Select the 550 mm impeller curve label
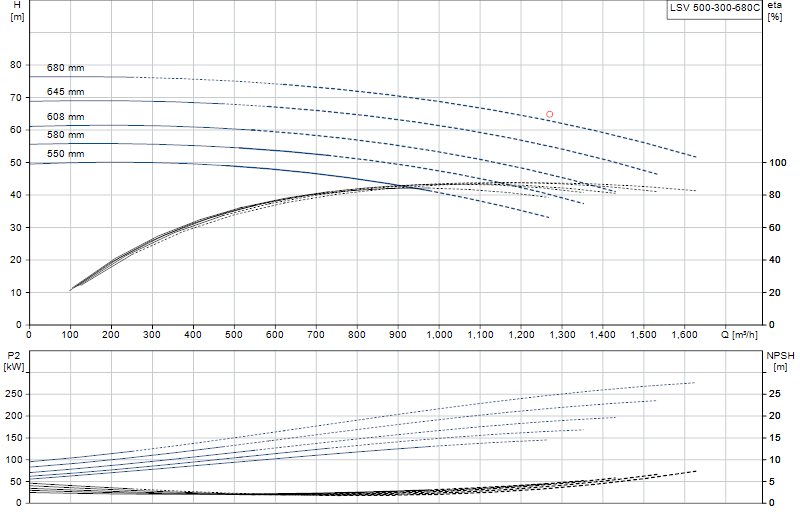The width and height of the screenshot is (800, 520). [65, 154]
